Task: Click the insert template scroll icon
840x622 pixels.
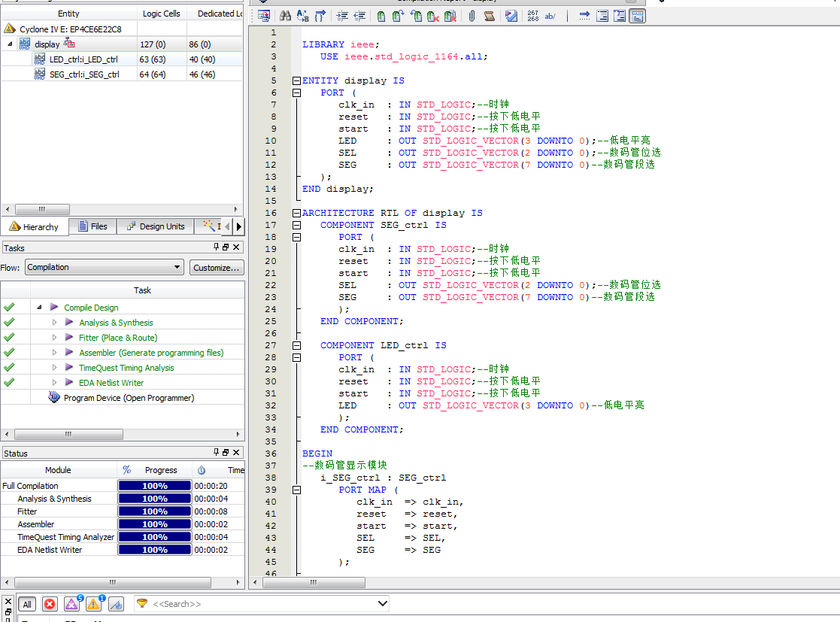Action: pyautogui.click(x=489, y=16)
